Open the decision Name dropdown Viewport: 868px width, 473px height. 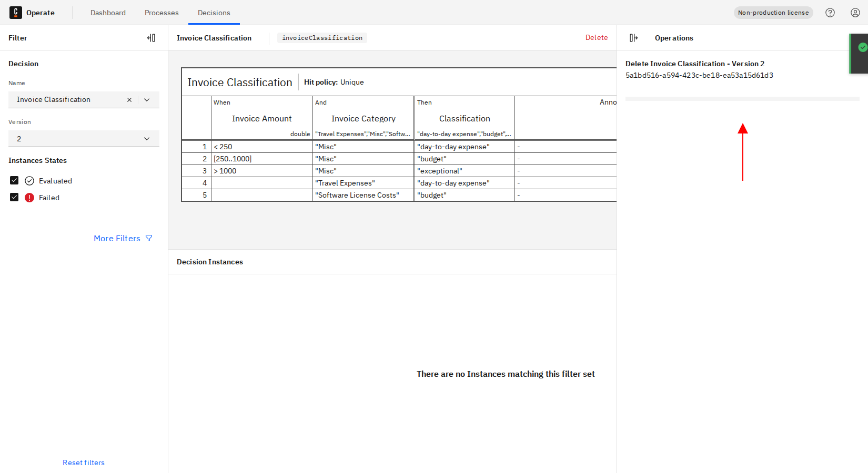coord(147,99)
